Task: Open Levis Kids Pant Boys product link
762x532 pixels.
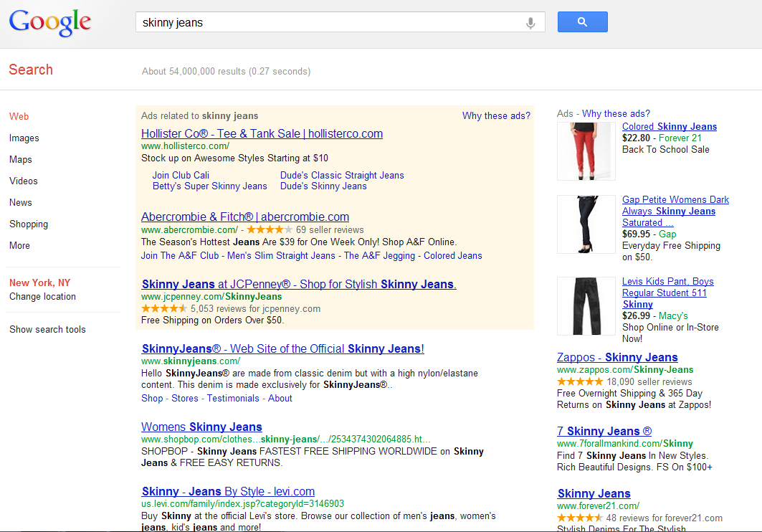Action: click(667, 293)
